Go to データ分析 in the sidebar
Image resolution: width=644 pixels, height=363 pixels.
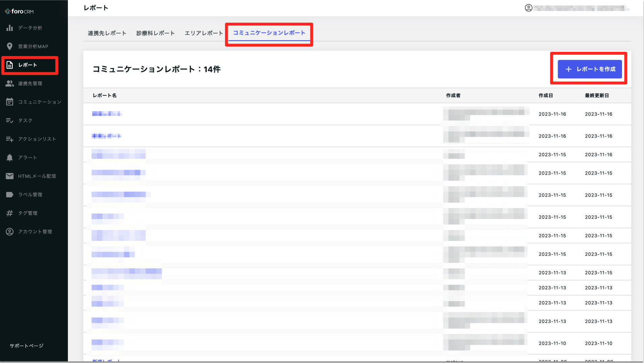[34, 28]
